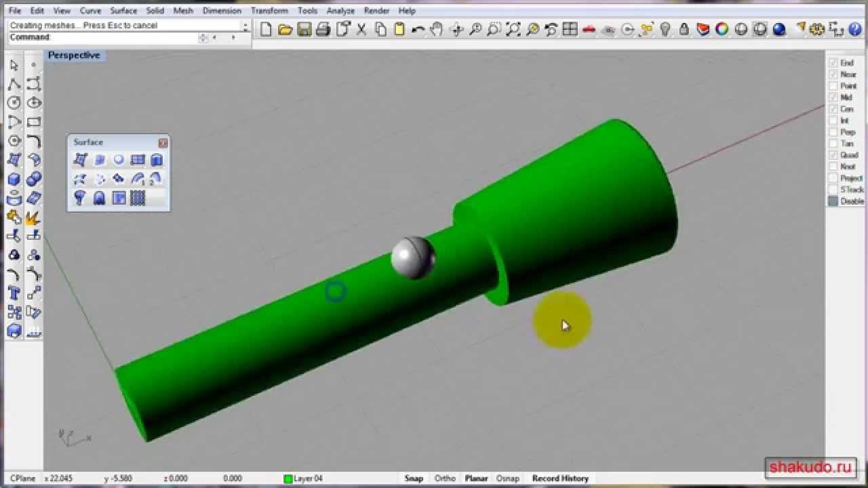Click the Explode icon in sidebar
This screenshot has height=488, width=868.
click(34, 218)
